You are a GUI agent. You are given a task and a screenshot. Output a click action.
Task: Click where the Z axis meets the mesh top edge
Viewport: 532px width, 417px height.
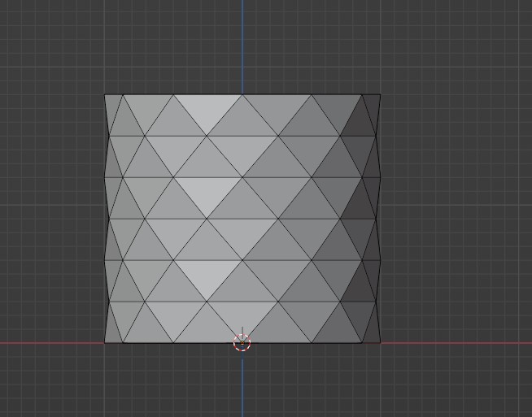pyautogui.click(x=242, y=95)
